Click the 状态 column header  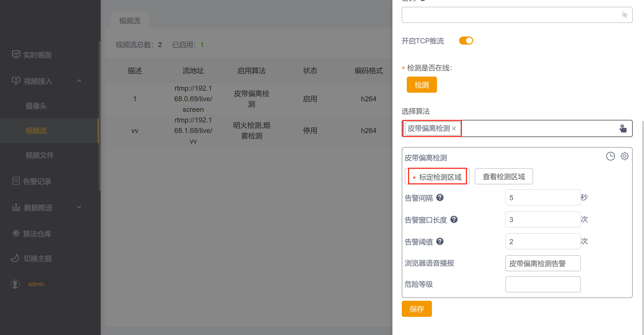point(310,71)
